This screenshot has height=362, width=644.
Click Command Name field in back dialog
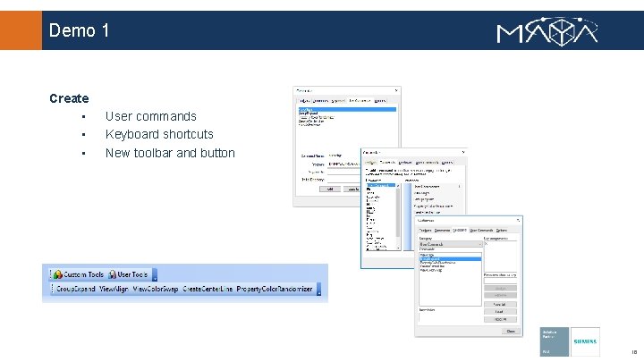pyautogui.click(x=343, y=156)
